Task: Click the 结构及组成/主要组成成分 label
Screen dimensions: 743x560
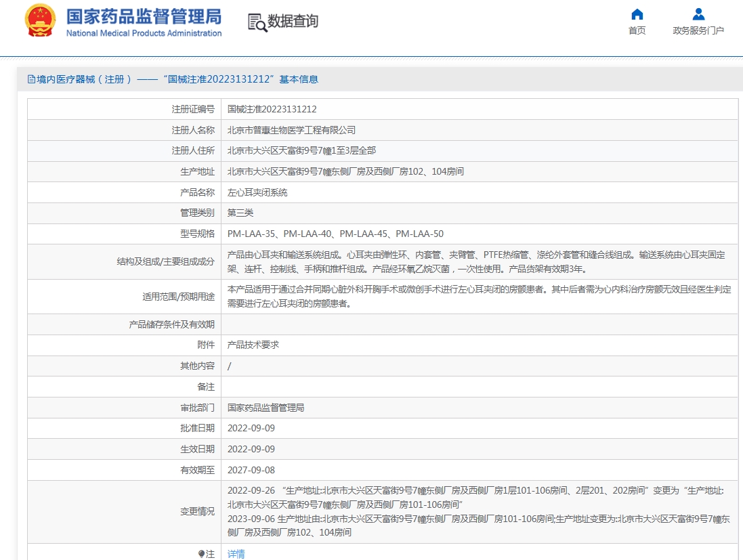Action: 165,261
